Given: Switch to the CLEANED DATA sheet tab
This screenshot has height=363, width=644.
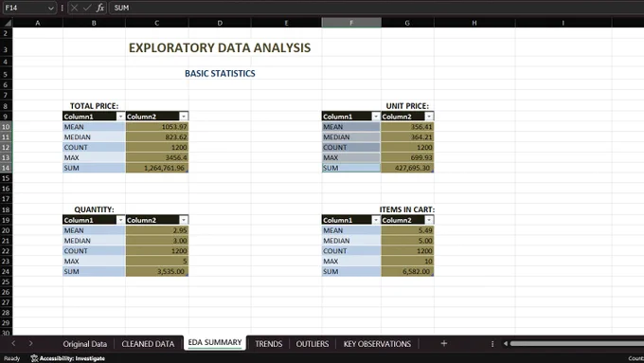Looking at the screenshot, I should coord(148,344).
